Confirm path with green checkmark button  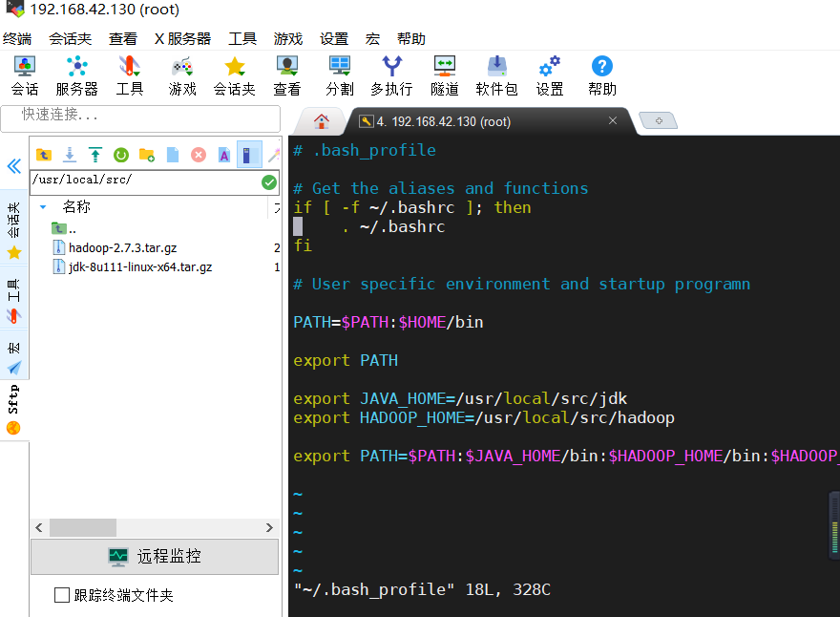pos(269,182)
